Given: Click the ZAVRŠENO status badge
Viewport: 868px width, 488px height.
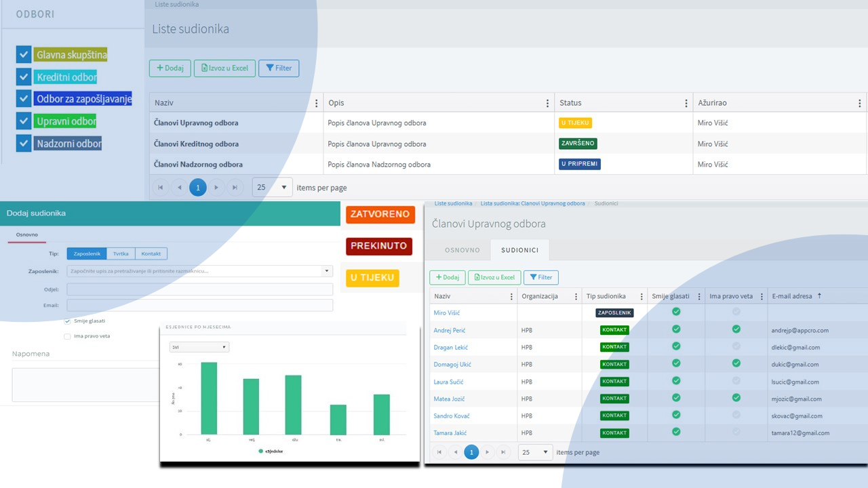Looking at the screenshot, I should (x=578, y=144).
